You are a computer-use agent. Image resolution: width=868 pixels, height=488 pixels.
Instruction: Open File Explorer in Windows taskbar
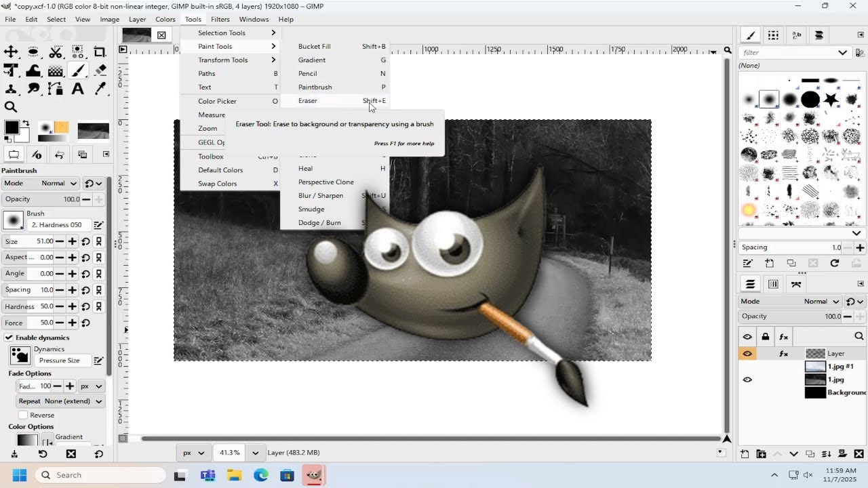coord(234,475)
